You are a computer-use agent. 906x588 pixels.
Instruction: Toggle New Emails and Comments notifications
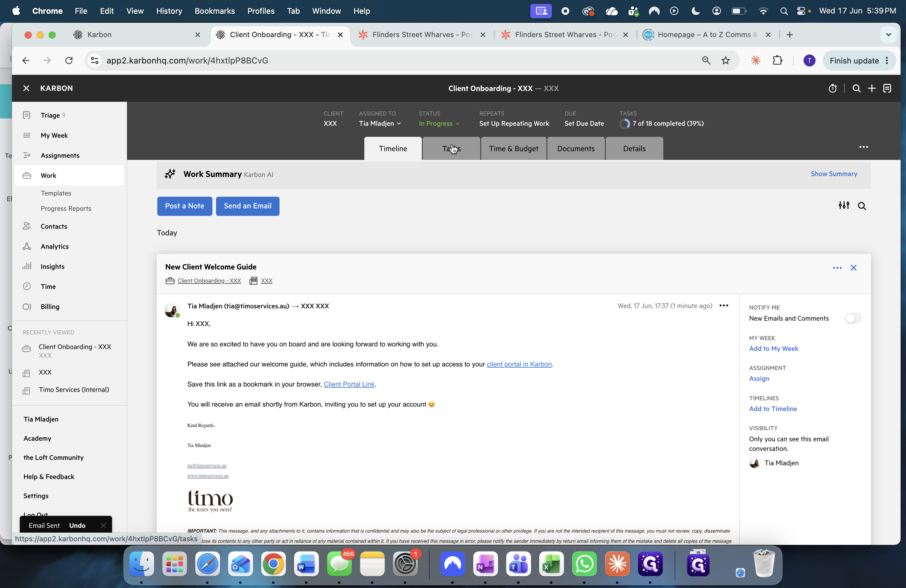pyautogui.click(x=853, y=318)
